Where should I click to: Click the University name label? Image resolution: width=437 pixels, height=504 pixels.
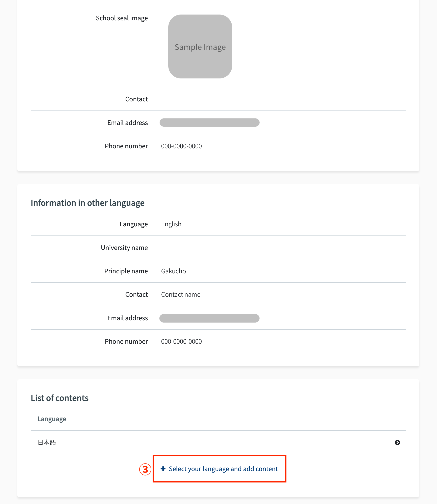124,248
